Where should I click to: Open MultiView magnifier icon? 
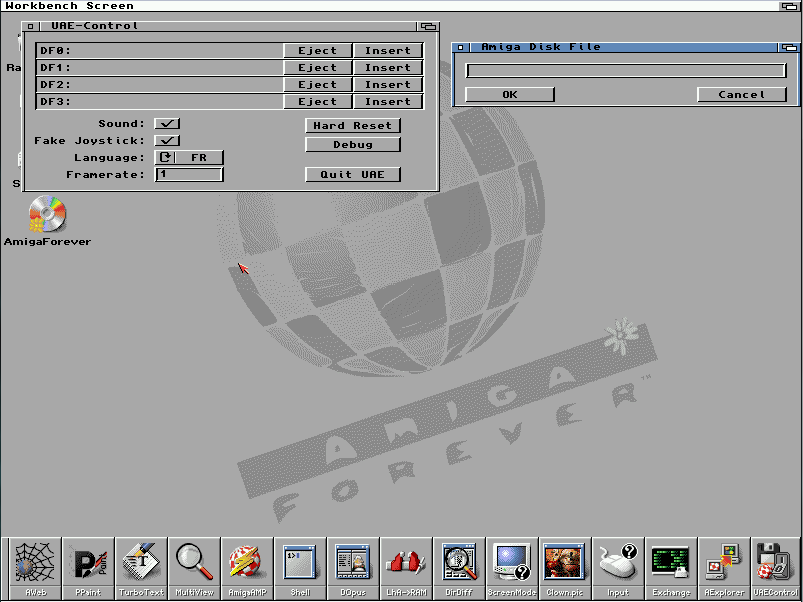point(195,568)
